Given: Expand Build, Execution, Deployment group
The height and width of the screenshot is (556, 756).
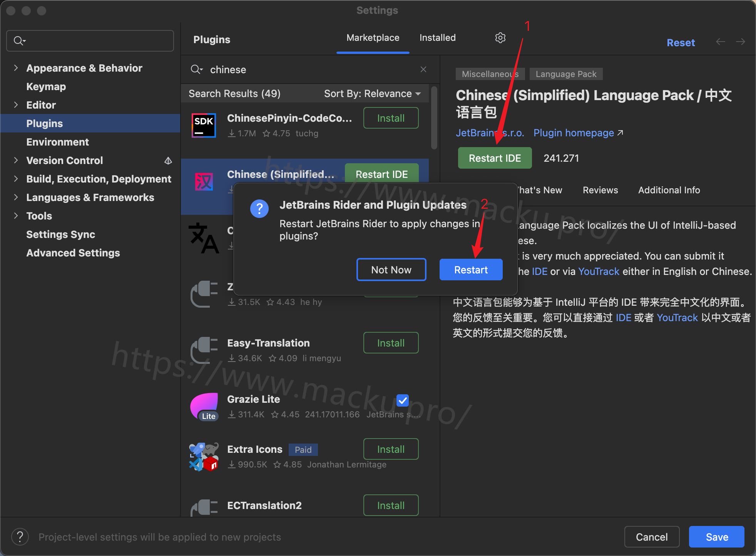Looking at the screenshot, I should [16, 179].
